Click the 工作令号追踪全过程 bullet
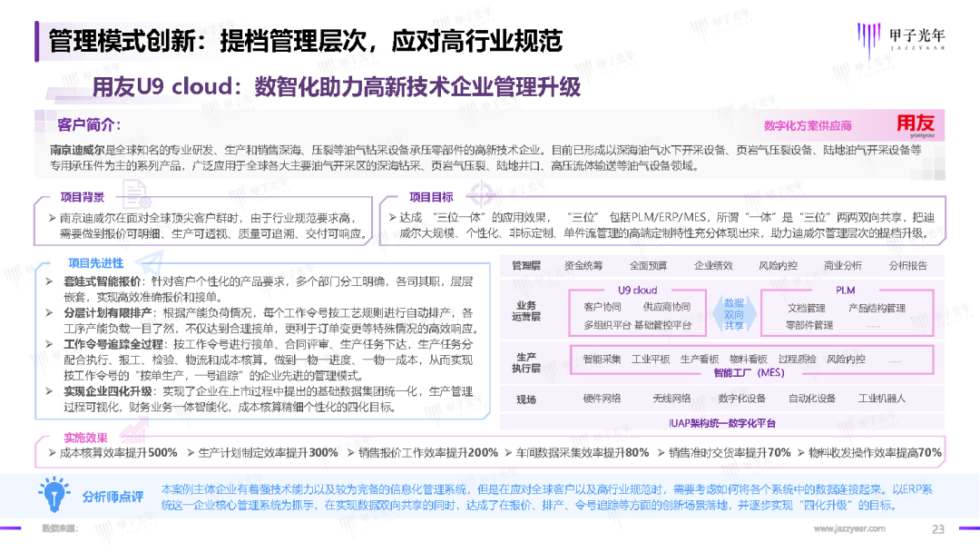 pos(113,344)
